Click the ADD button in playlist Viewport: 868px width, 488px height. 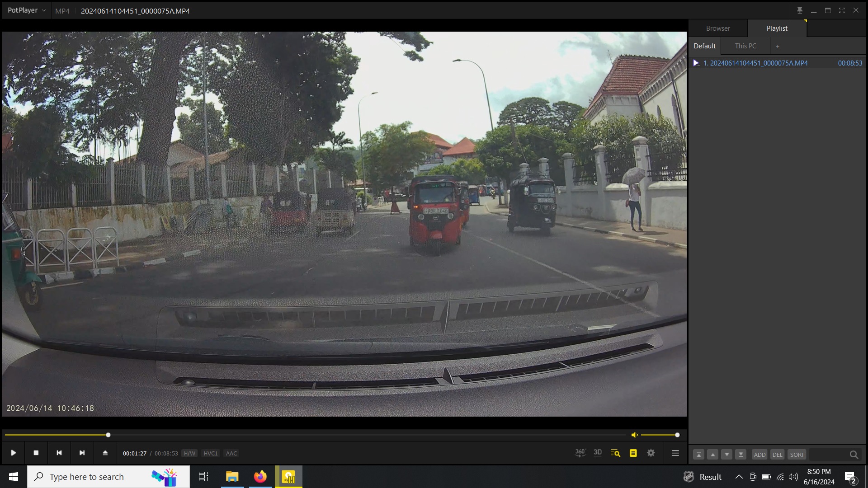tap(759, 455)
